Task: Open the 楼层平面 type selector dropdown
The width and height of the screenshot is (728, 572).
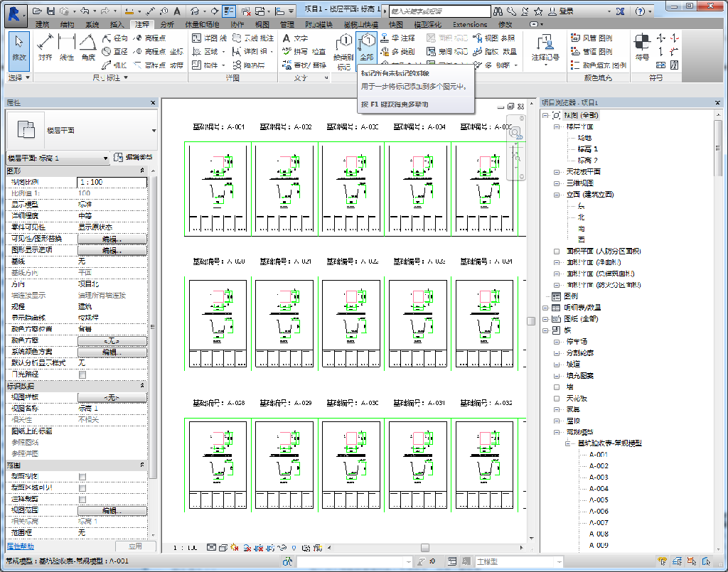Action: [154, 131]
